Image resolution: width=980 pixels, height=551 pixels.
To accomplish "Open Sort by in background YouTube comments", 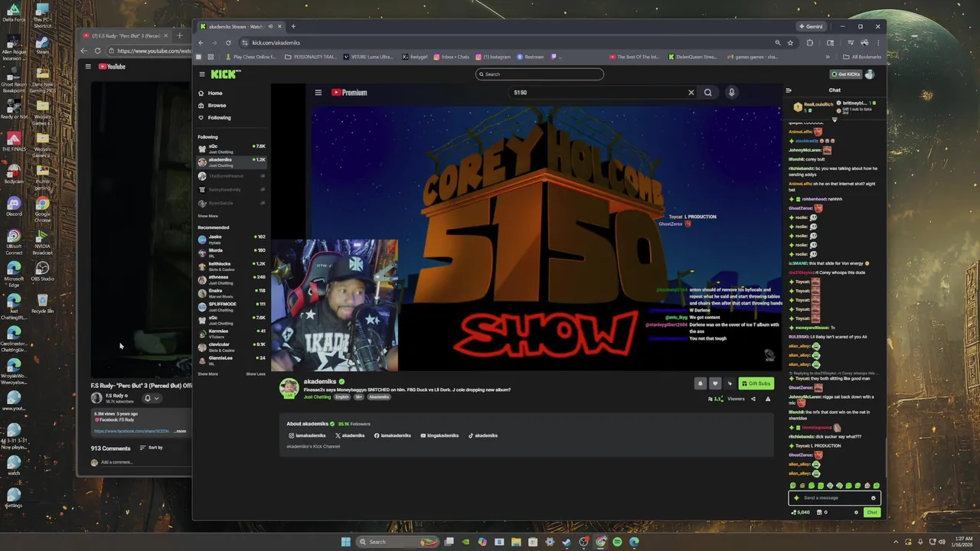I will pyautogui.click(x=152, y=448).
